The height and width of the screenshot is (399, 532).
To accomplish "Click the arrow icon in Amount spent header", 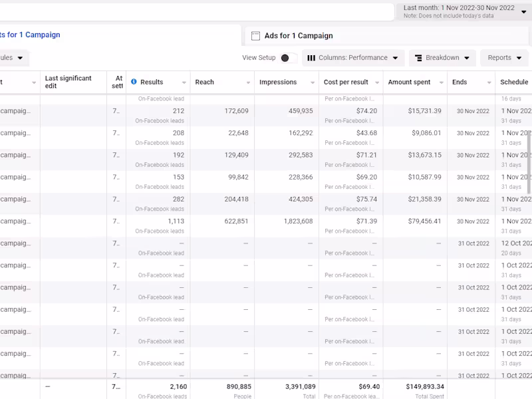I will (x=440, y=82).
